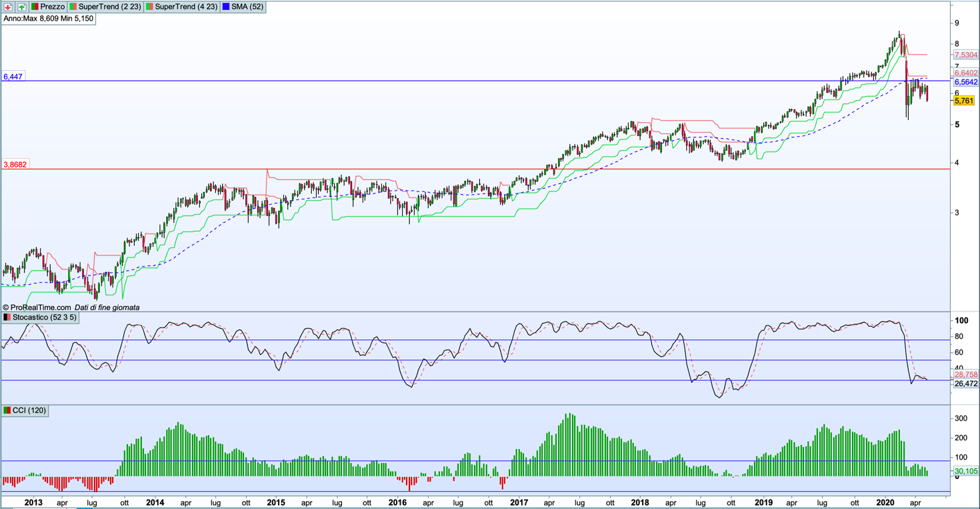The height and width of the screenshot is (509, 980).
Task: Open the Prezzo price settings label
Action: point(48,7)
